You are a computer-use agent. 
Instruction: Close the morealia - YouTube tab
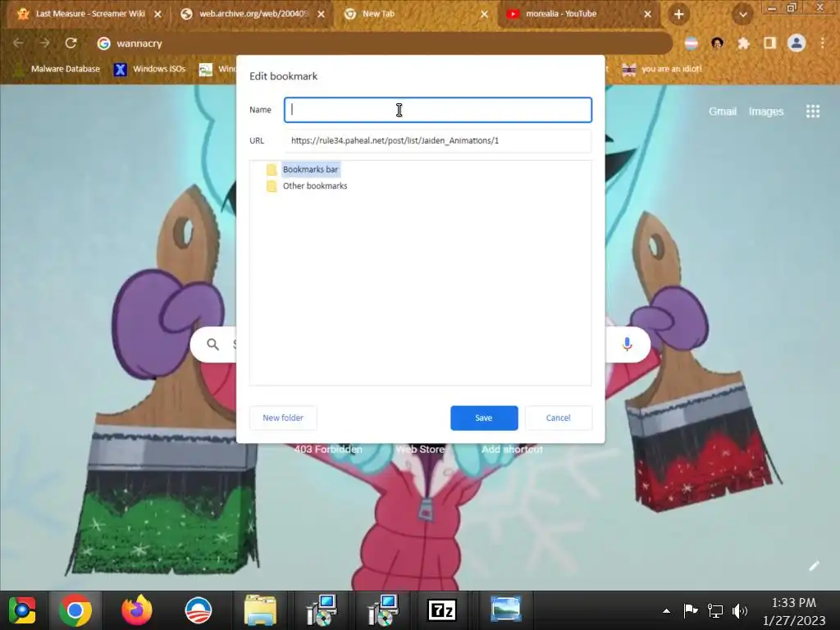pyautogui.click(x=648, y=15)
